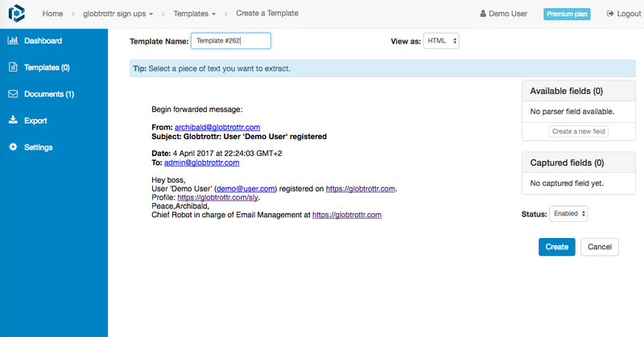Click globtrottr.com link after 'registered on'
644x337 pixels.
point(361,189)
